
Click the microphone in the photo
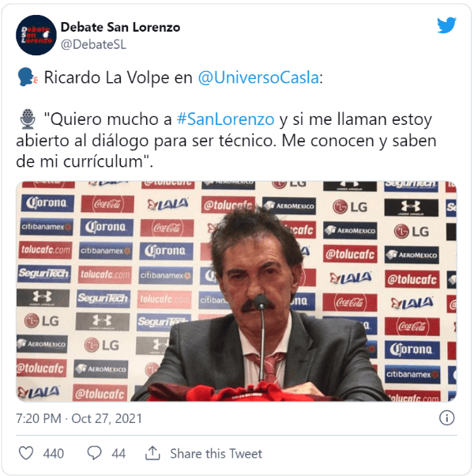click(x=261, y=331)
